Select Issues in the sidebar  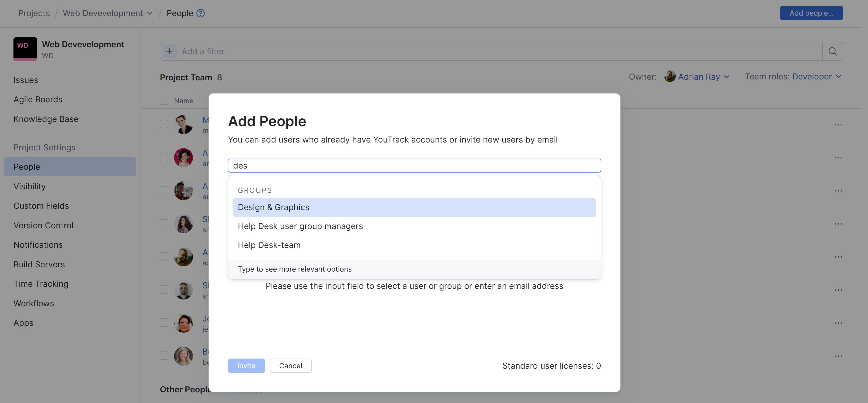click(x=26, y=80)
